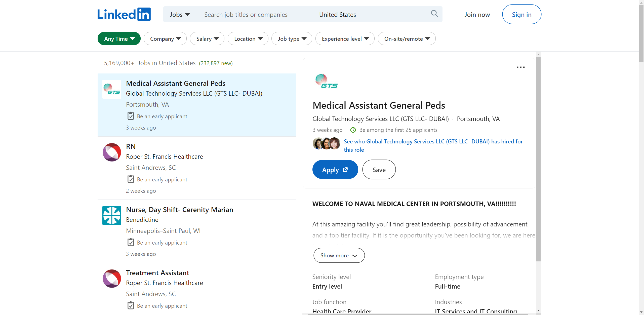
Task: Open the three-dot overflow menu on job details
Action: [520, 67]
